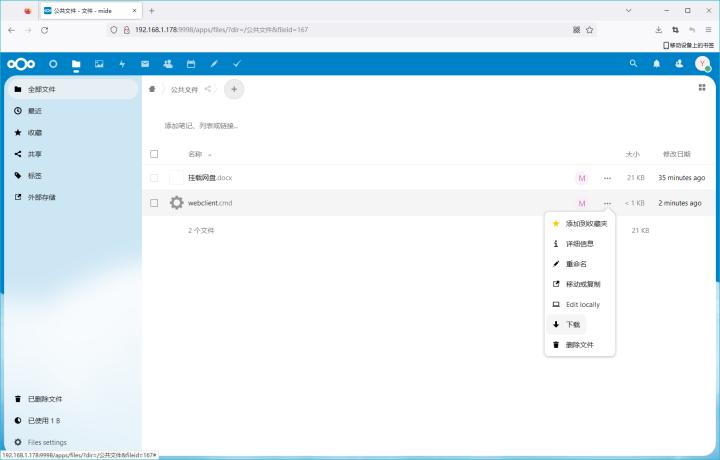The image size is (720, 460).
Task: Go to home folder breadcrumb icon
Action: click(152, 89)
